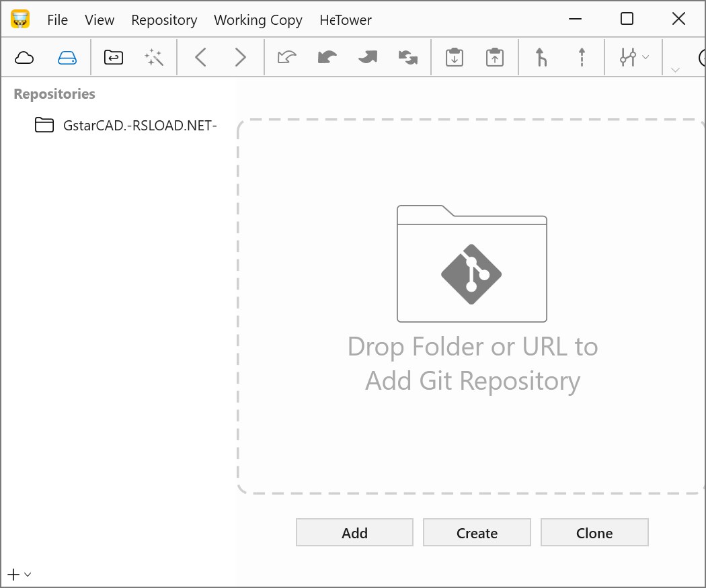The height and width of the screenshot is (588, 706).
Task: Open the Repository menu
Action: [164, 20]
